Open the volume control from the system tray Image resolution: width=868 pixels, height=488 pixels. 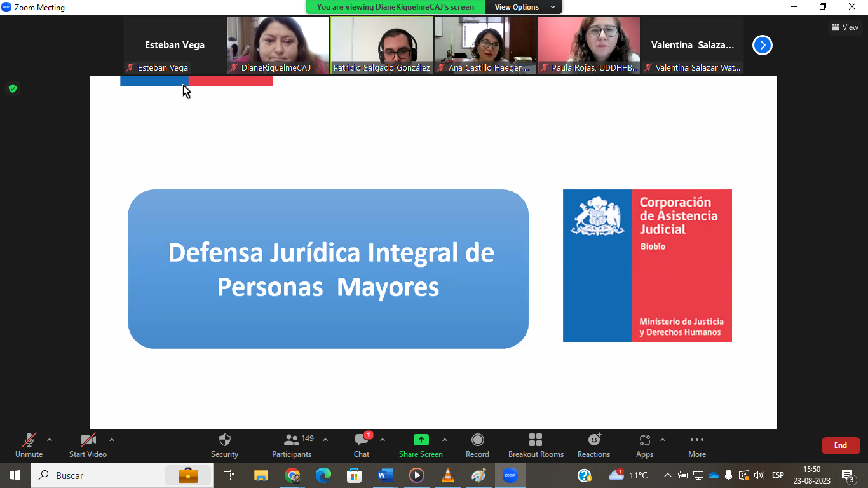[759, 475]
